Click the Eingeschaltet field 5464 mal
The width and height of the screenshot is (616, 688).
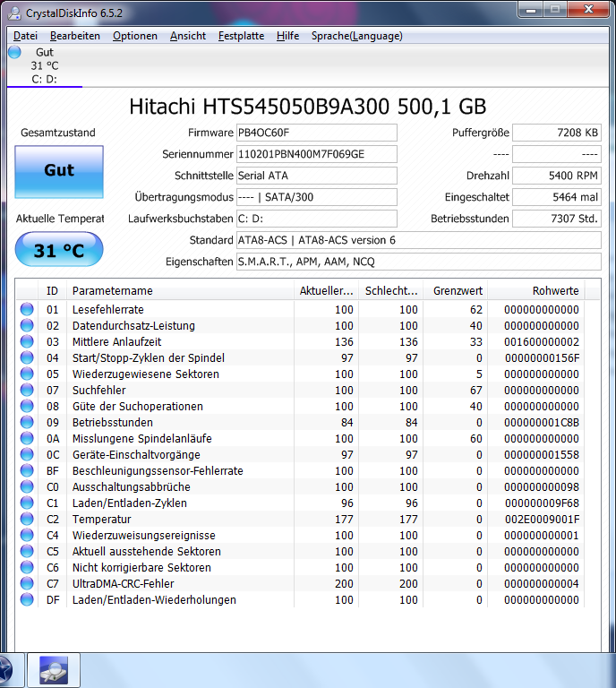[x=557, y=197]
